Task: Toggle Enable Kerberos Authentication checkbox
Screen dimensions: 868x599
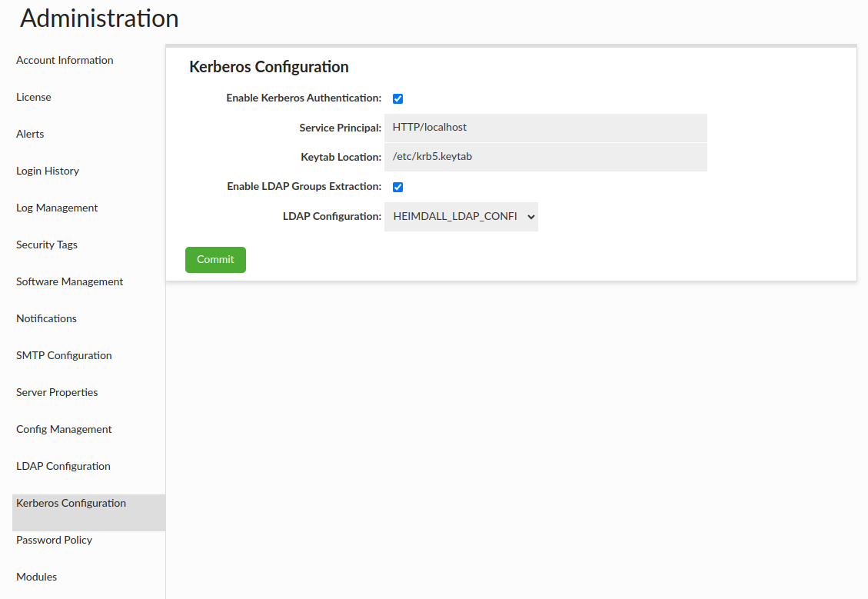Action: pyautogui.click(x=397, y=98)
